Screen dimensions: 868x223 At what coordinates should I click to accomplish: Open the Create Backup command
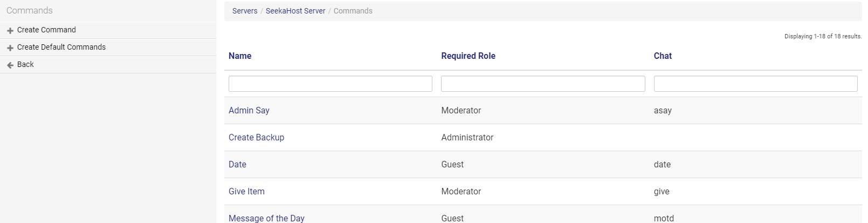256,137
